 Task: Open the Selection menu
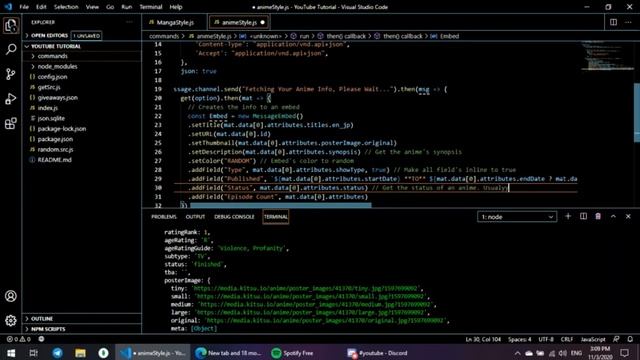tap(66, 7)
